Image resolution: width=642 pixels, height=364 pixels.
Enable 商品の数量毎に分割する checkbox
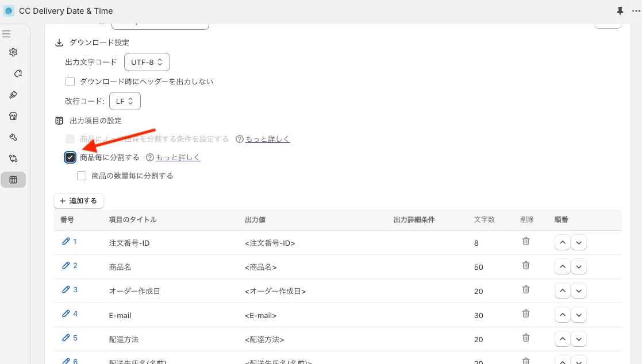pyautogui.click(x=82, y=176)
